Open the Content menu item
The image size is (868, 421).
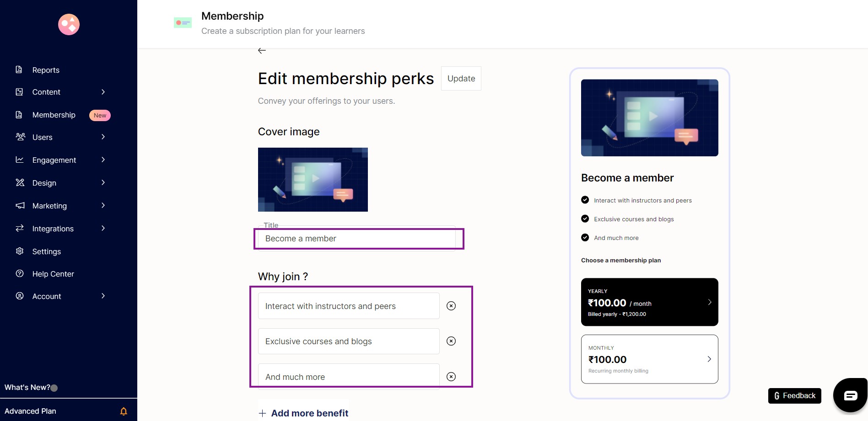(46, 92)
